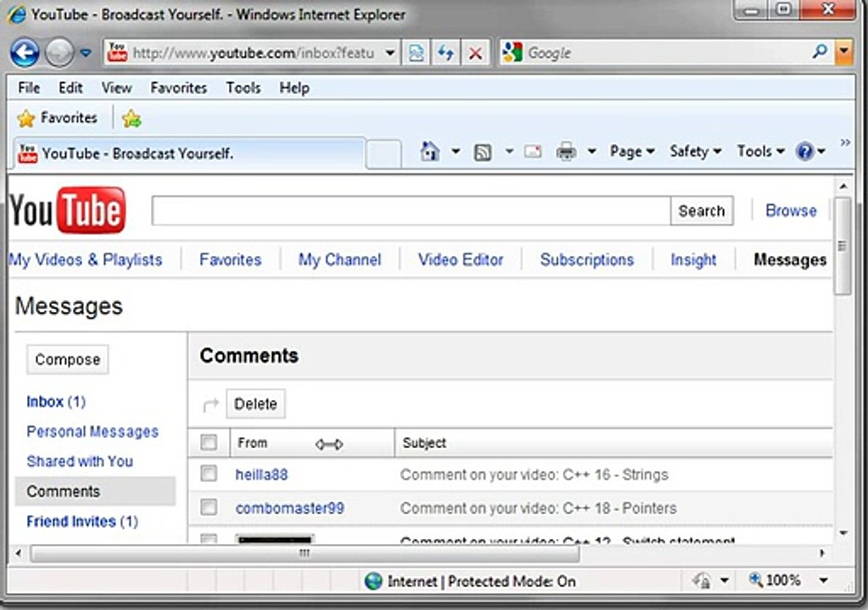Open sender combomaster99 profile link
The width and height of the screenshot is (868, 610).
[290, 508]
